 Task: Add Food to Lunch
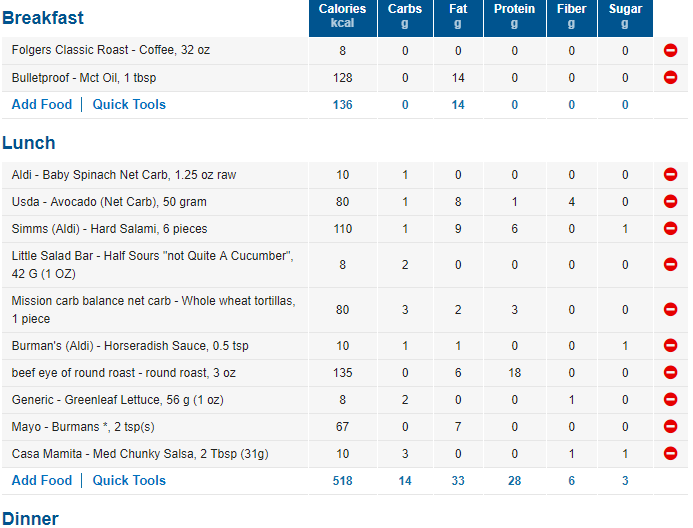pos(42,480)
